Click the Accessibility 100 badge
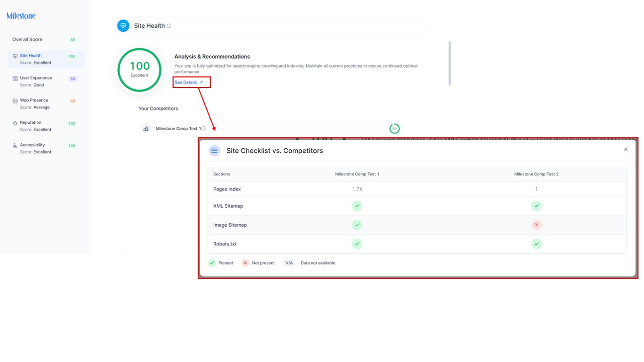 point(72,146)
